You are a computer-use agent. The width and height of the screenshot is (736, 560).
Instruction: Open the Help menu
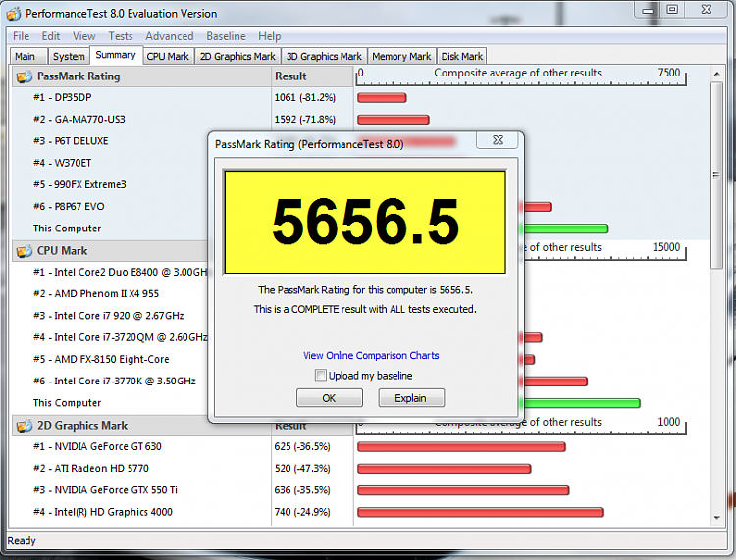pyautogui.click(x=270, y=36)
